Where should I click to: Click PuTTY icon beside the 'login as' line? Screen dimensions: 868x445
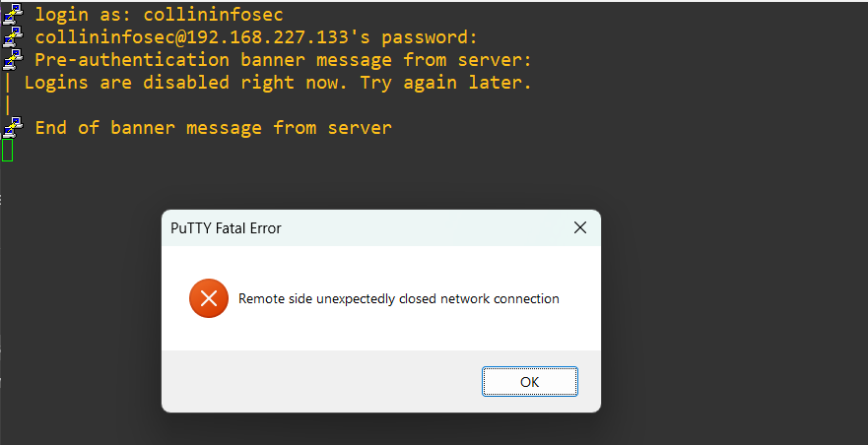click(x=12, y=16)
